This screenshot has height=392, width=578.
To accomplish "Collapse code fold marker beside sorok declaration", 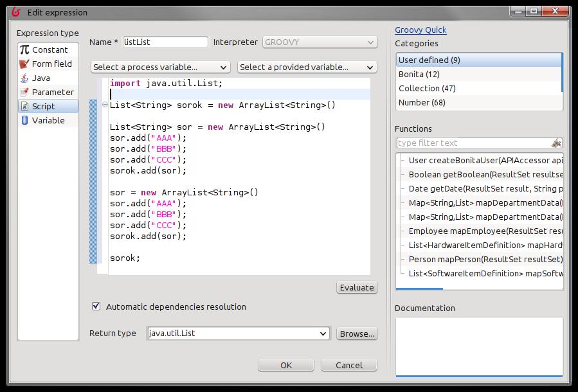I will click(105, 105).
